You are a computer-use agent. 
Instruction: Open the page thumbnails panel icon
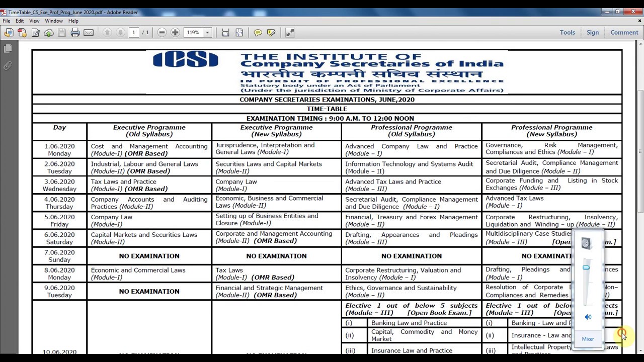pos(8,49)
